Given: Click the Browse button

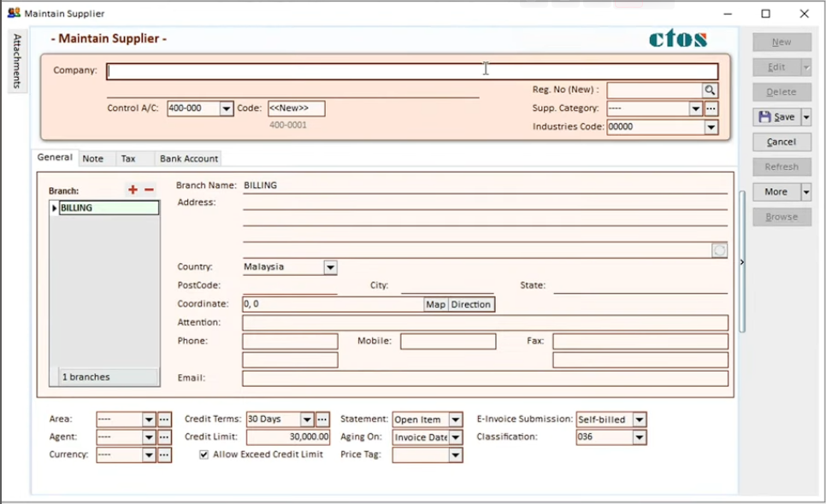Looking at the screenshot, I should (x=782, y=217).
